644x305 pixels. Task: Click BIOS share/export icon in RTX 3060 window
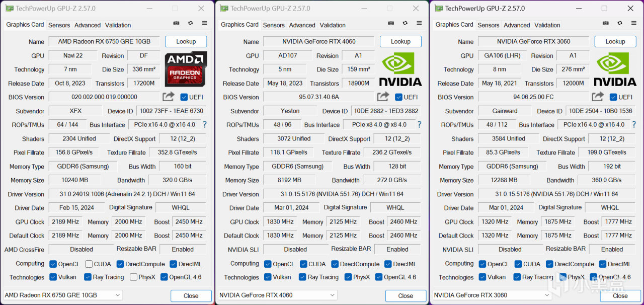[x=598, y=97]
